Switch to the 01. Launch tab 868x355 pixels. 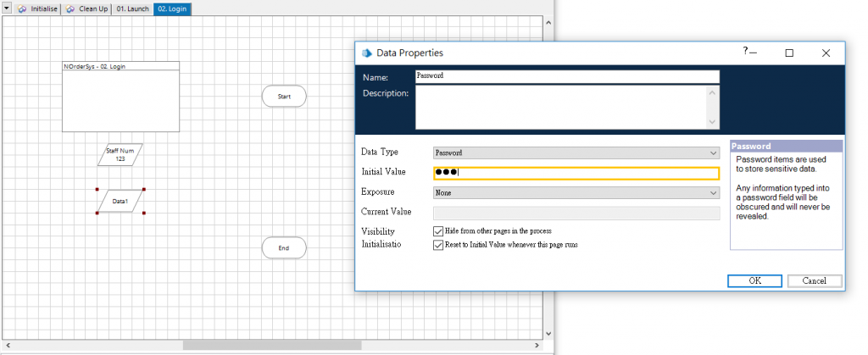click(x=132, y=8)
